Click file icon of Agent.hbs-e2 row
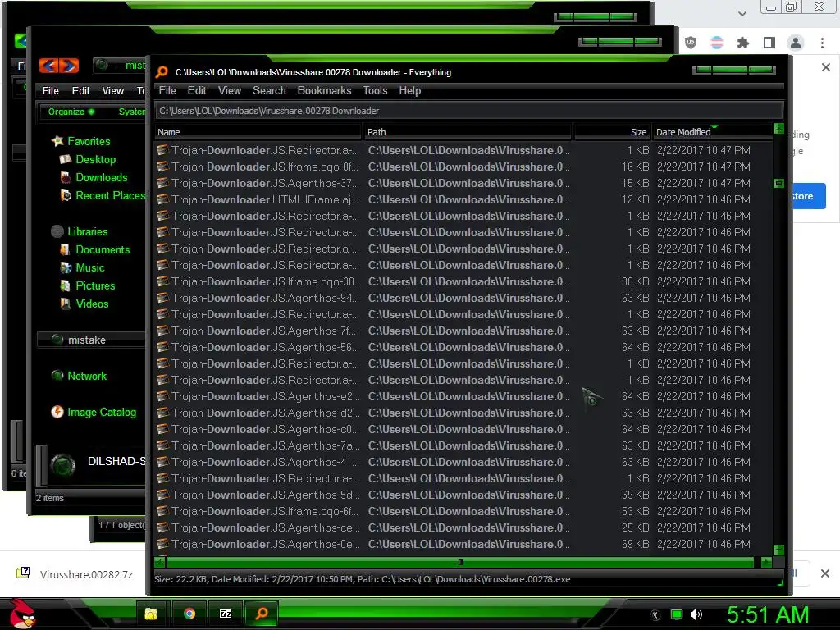Image resolution: width=840 pixels, height=630 pixels. (x=163, y=396)
